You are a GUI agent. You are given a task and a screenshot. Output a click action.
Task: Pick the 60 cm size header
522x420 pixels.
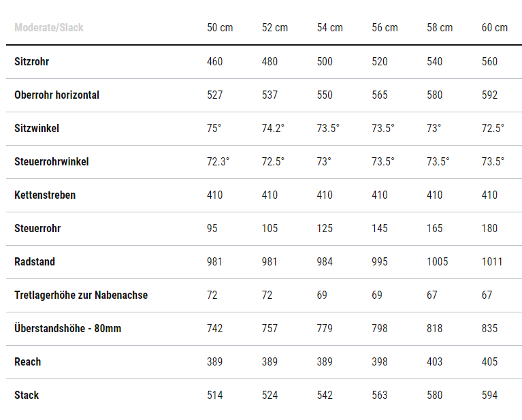point(495,28)
